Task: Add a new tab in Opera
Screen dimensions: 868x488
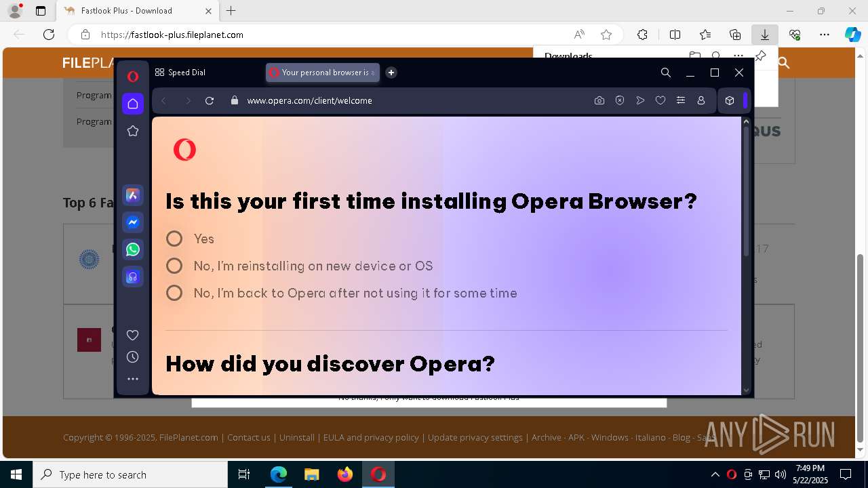Action: [391, 73]
